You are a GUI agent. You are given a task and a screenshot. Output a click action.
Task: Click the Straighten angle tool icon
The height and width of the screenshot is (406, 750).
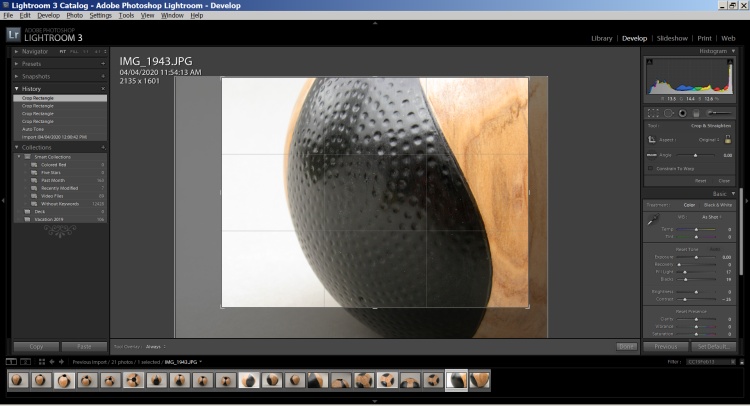[x=652, y=155]
